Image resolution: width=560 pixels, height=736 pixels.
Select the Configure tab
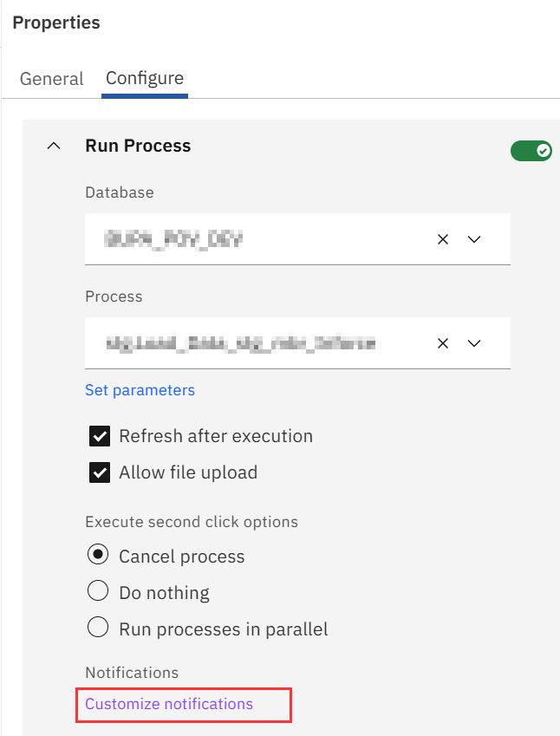click(x=145, y=78)
